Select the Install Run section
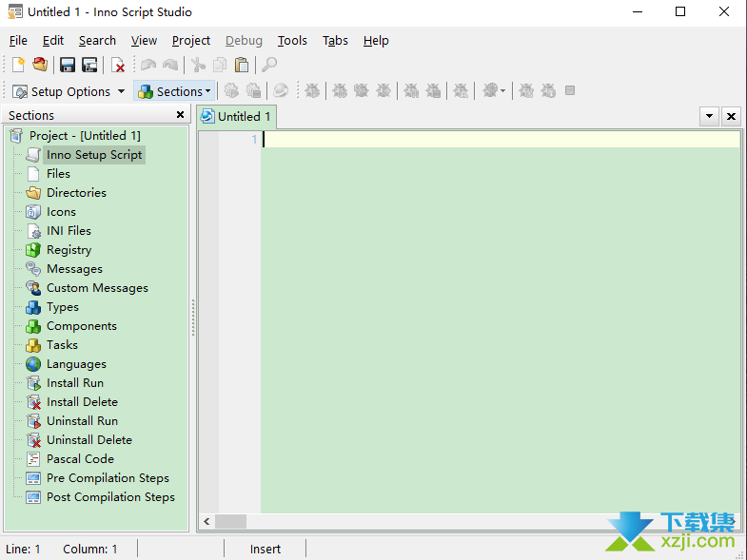The image size is (747, 560). pyautogui.click(x=75, y=383)
